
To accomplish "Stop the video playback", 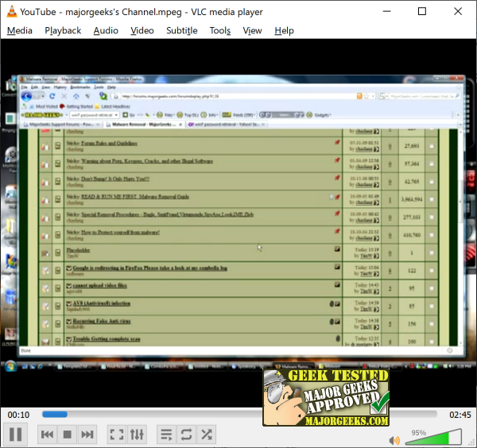I will (x=68, y=434).
